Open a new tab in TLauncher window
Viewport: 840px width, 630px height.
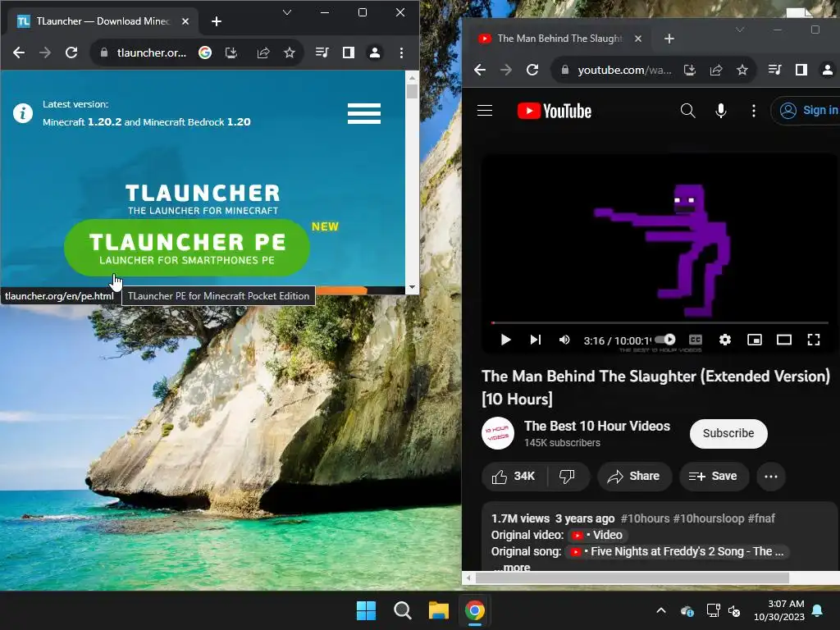[217, 21]
